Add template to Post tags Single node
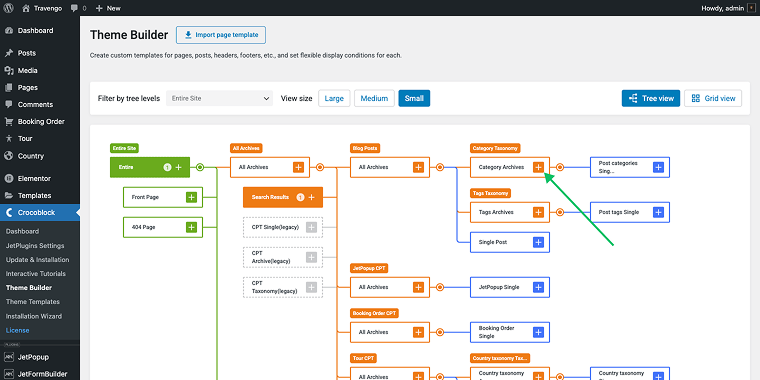This screenshot has height=380, width=760. (x=658, y=212)
